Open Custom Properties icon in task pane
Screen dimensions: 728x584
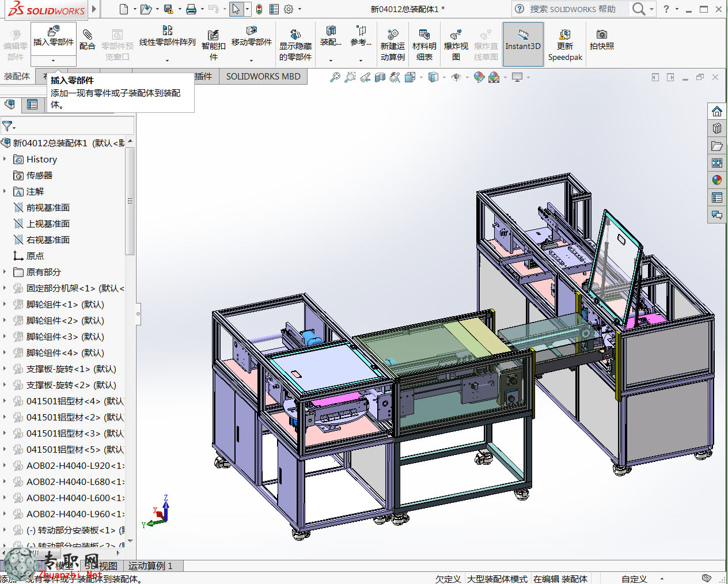(x=717, y=198)
